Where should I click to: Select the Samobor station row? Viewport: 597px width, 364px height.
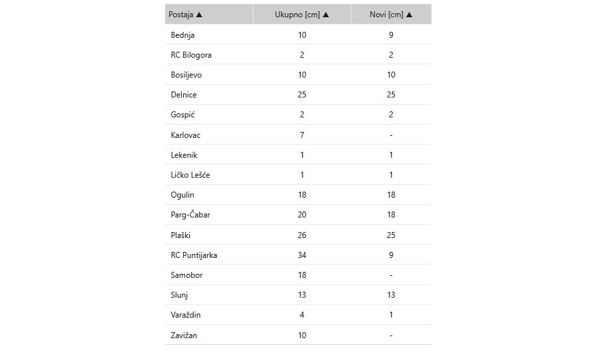[186, 275]
